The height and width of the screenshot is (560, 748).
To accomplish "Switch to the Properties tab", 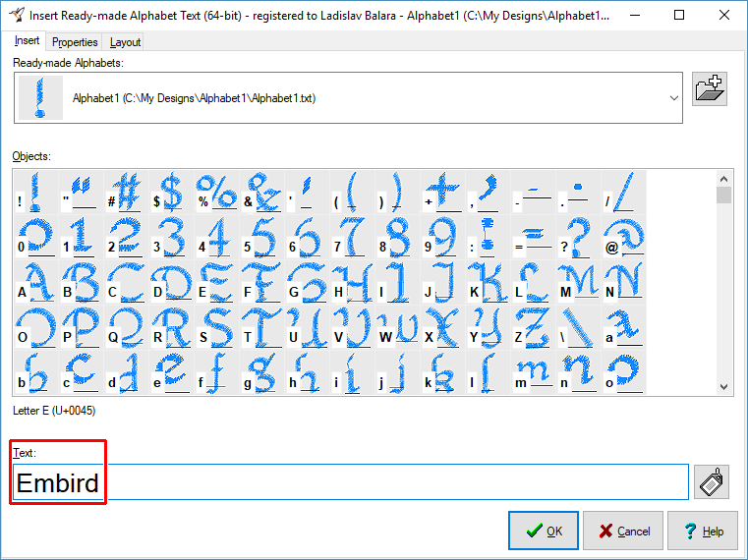I will (x=75, y=42).
